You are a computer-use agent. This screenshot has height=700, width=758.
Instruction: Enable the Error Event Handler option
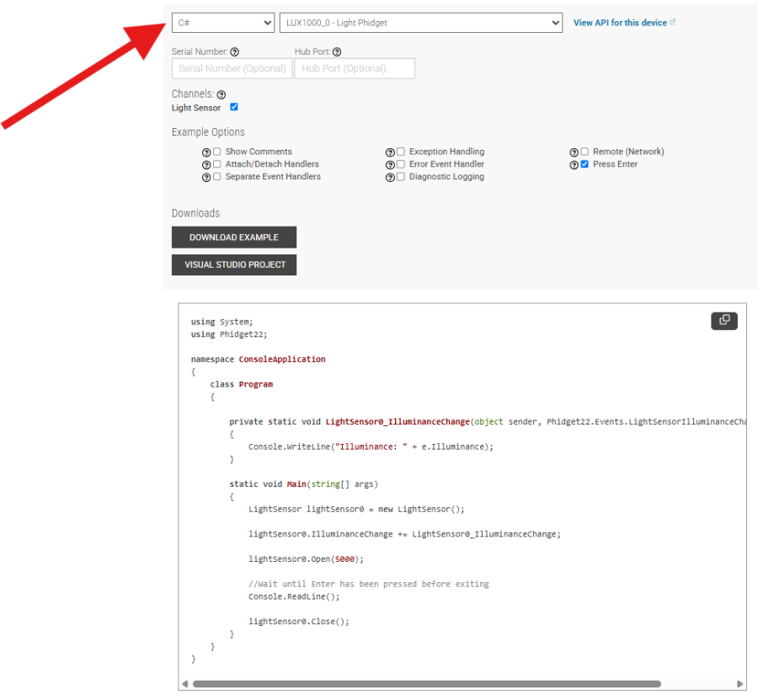400,164
